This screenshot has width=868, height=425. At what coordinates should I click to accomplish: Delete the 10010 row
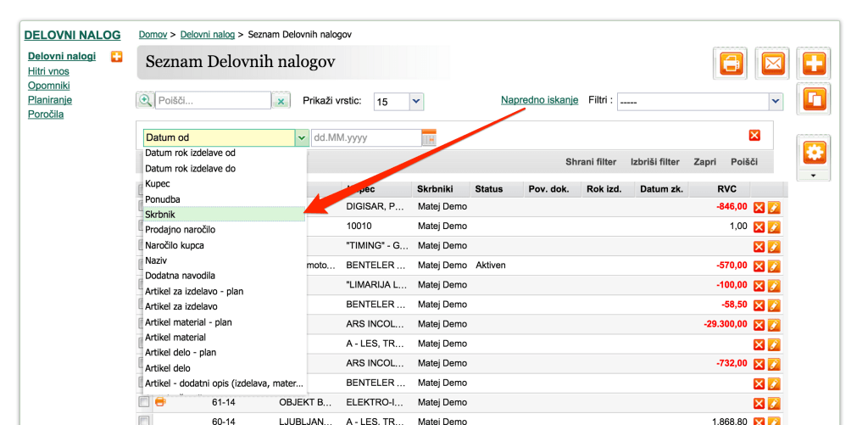(759, 226)
